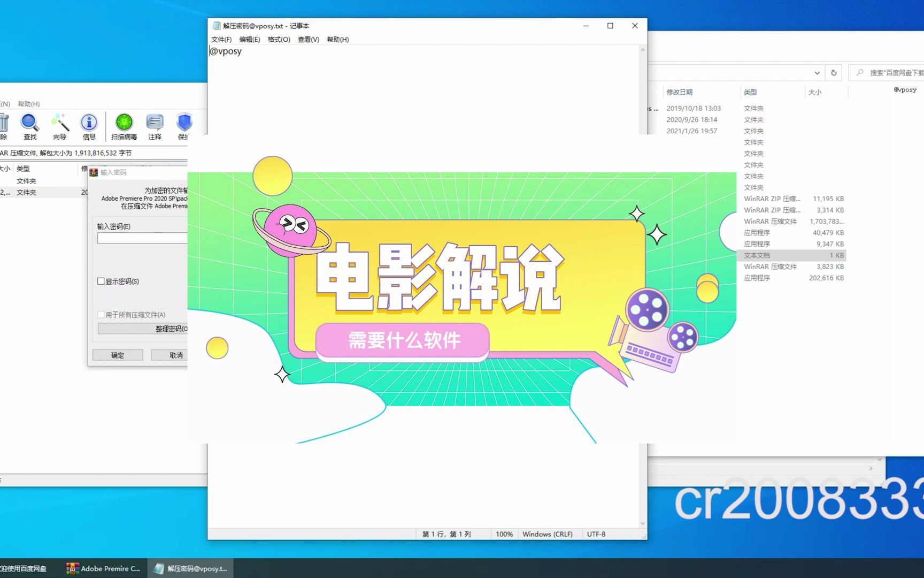
Task: Toggle the 用于所有压缩文件 checkbox
Action: click(101, 315)
